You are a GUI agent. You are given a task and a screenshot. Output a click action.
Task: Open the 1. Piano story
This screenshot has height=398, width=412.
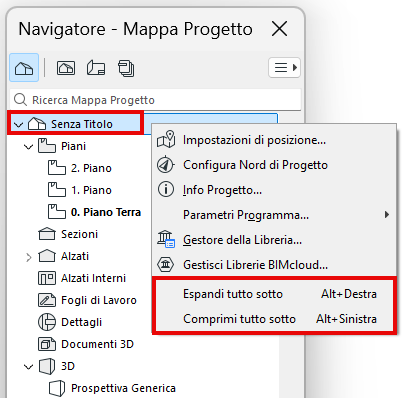point(91,190)
